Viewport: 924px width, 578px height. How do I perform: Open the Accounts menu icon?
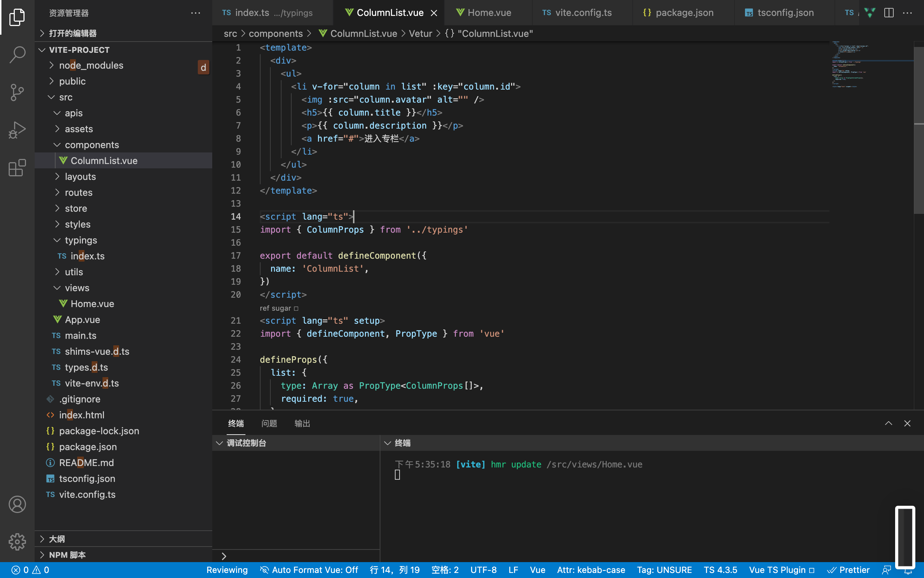[17, 504]
